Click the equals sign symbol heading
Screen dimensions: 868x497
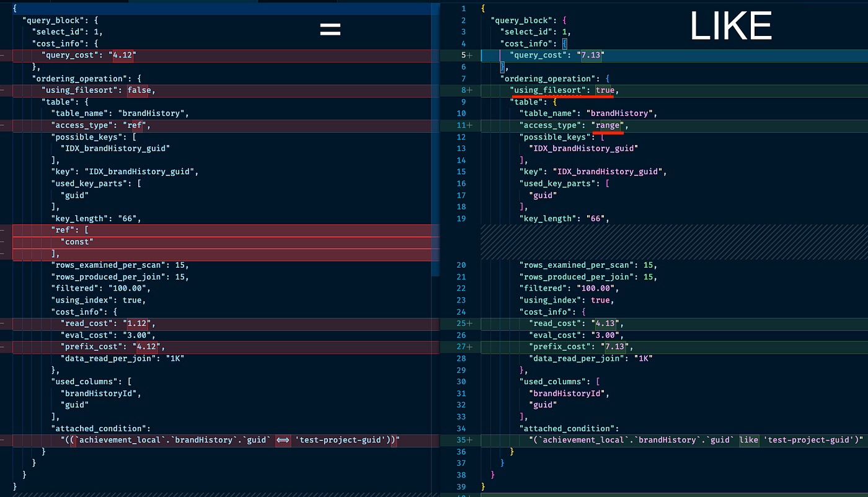330,29
